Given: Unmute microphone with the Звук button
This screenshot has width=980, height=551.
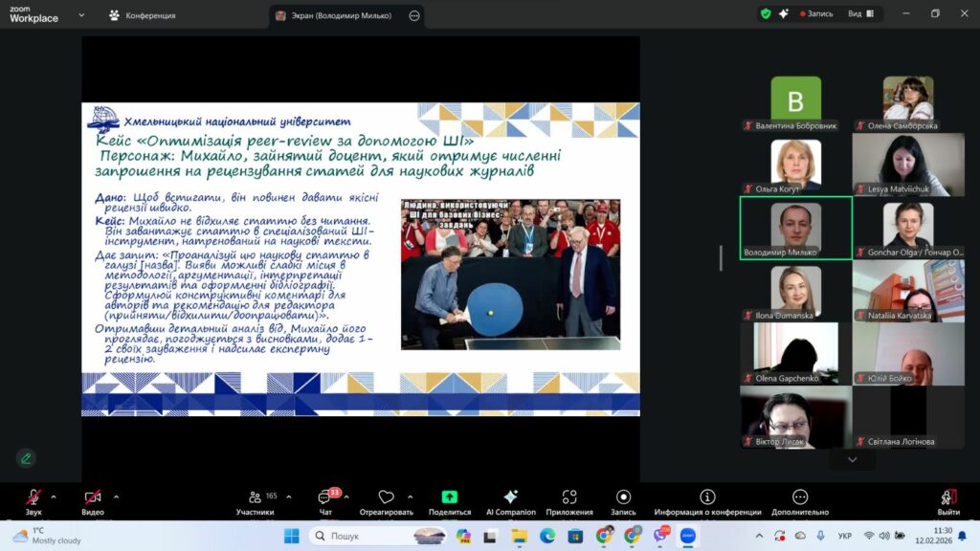Looking at the screenshot, I should coord(33,498).
